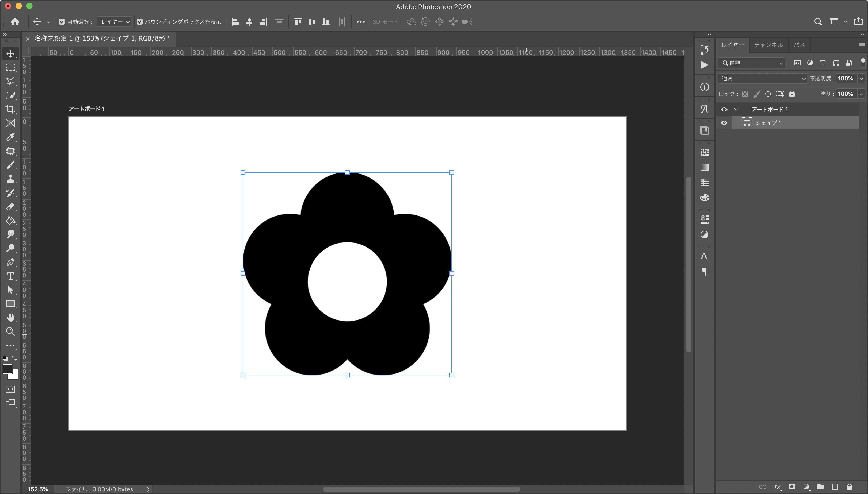Open the 塗り fill slider arrow

(861, 94)
